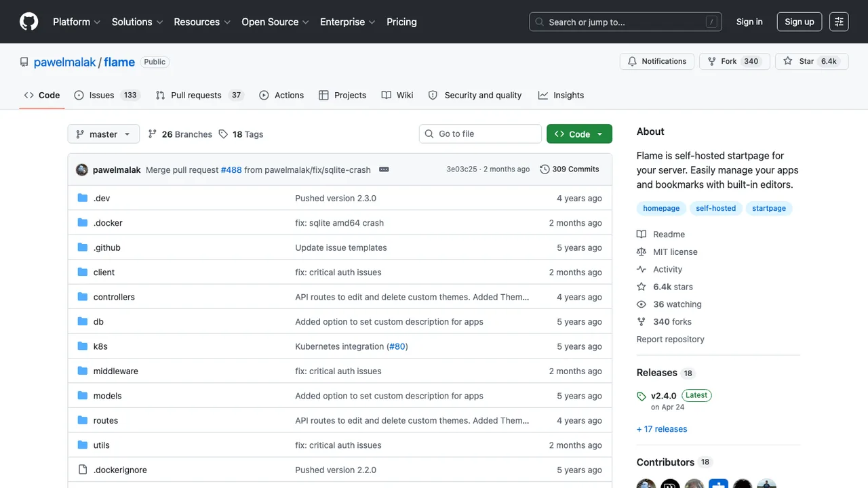The height and width of the screenshot is (488, 868).
Task: Click the folder icon beside controllers
Action: point(83,297)
